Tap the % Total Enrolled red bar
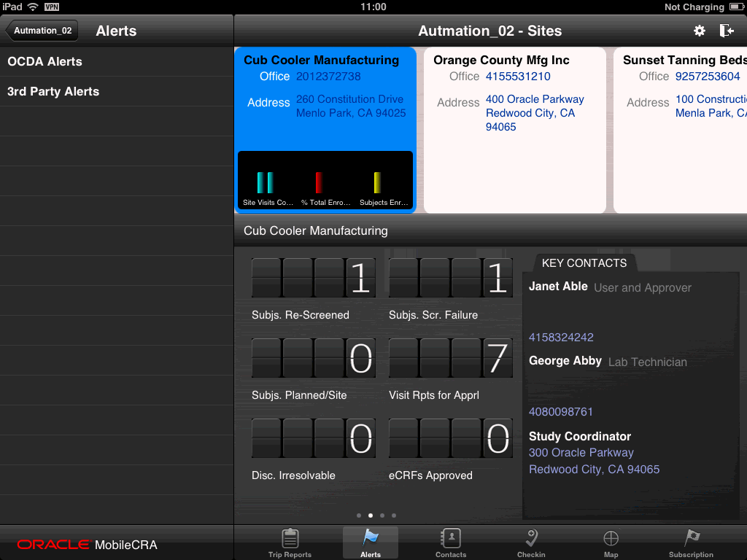Image resolution: width=747 pixels, height=560 pixels. pos(319,183)
